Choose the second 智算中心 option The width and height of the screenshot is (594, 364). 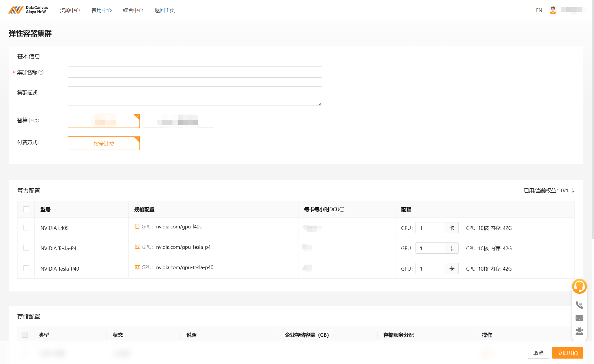click(178, 121)
